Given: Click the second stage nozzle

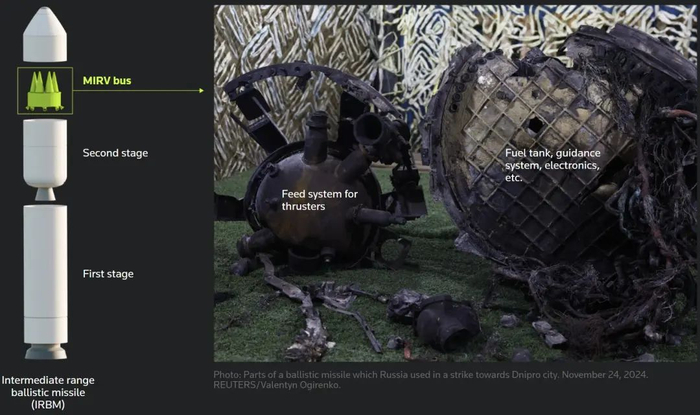Looking at the screenshot, I should tap(45, 195).
